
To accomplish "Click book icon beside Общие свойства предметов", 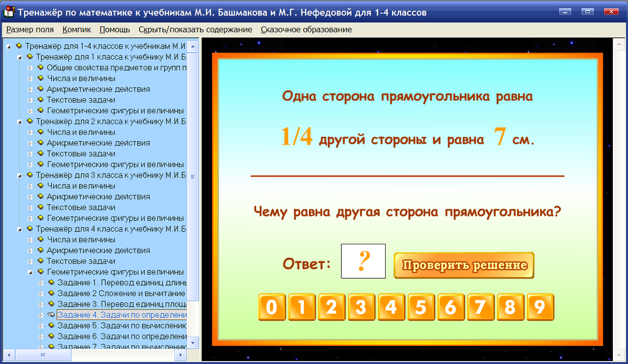I will click(x=41, y=67).
